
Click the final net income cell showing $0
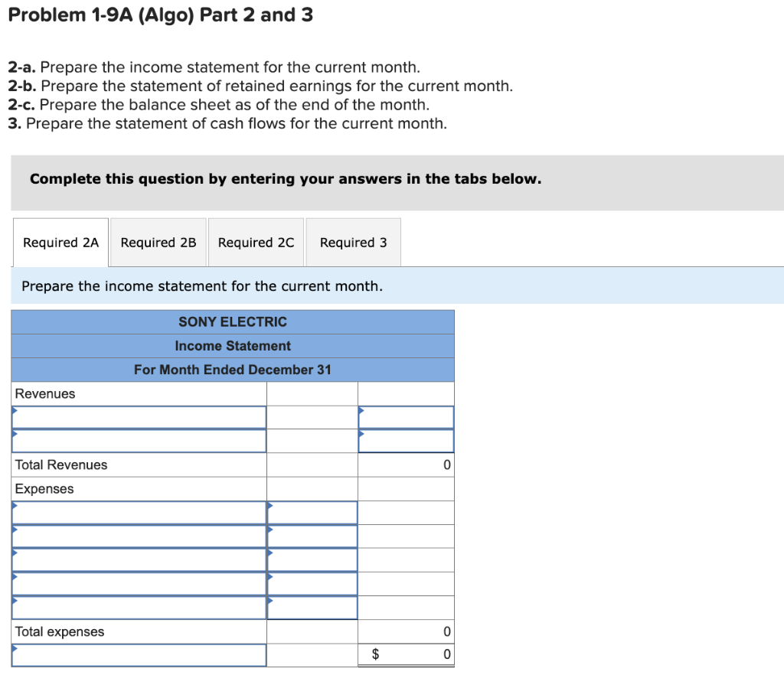[x=406, y=654]
